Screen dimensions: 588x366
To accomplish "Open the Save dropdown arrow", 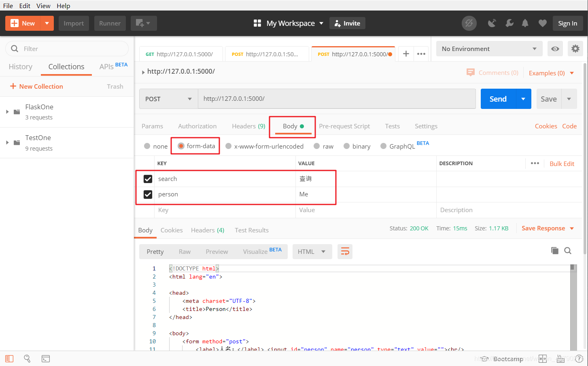I will pyautogui.click(x=569, y=99).
